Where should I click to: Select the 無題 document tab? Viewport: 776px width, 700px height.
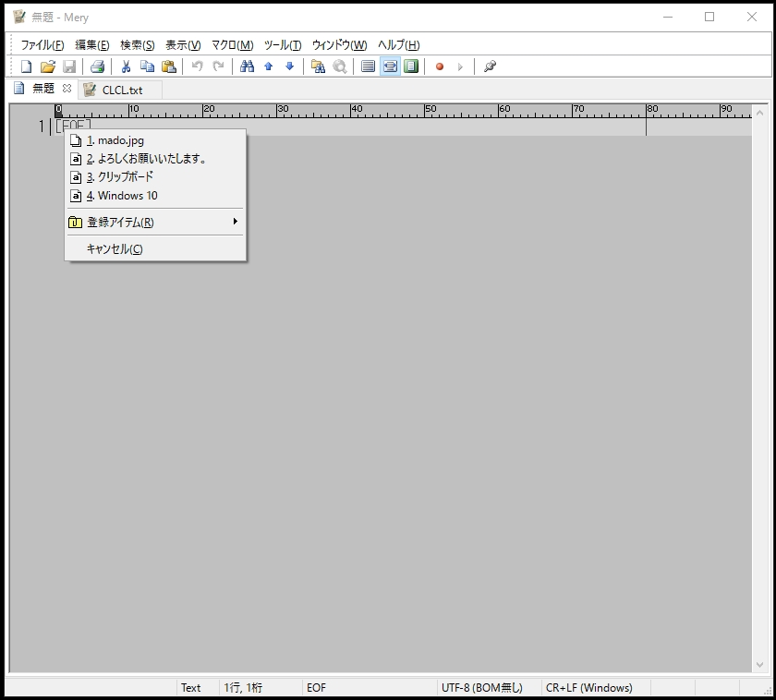(x=42, y=89)
